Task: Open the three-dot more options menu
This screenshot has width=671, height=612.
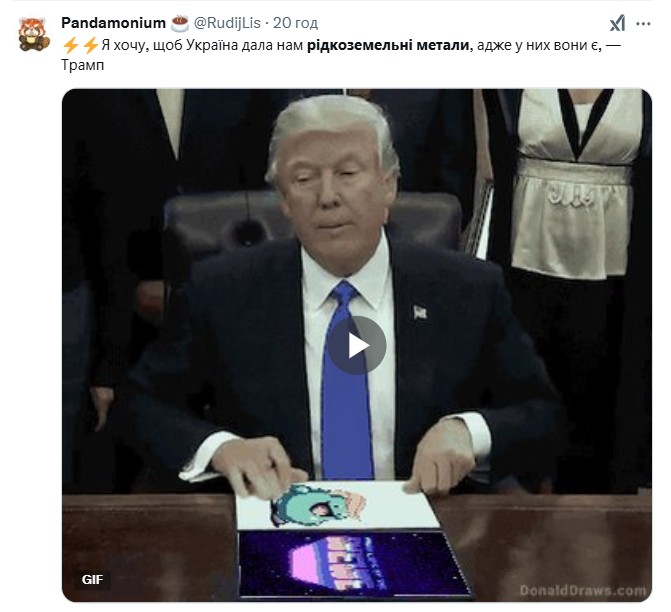Action: click(x=643, y=24)
